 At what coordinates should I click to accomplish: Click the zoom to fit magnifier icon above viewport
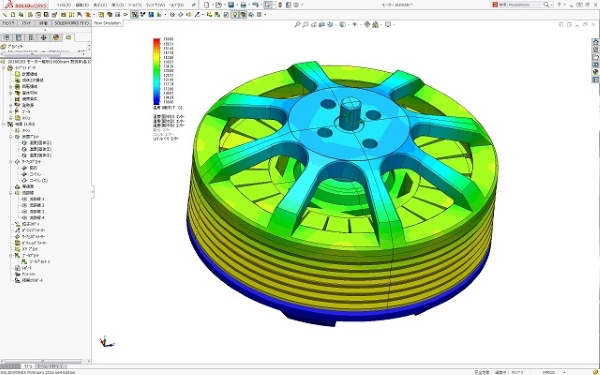click(297, 24)
